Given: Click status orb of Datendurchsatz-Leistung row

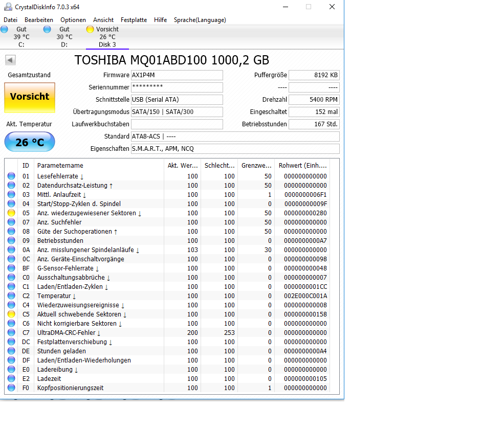Looking at the screenshot, I should point(11,185).
